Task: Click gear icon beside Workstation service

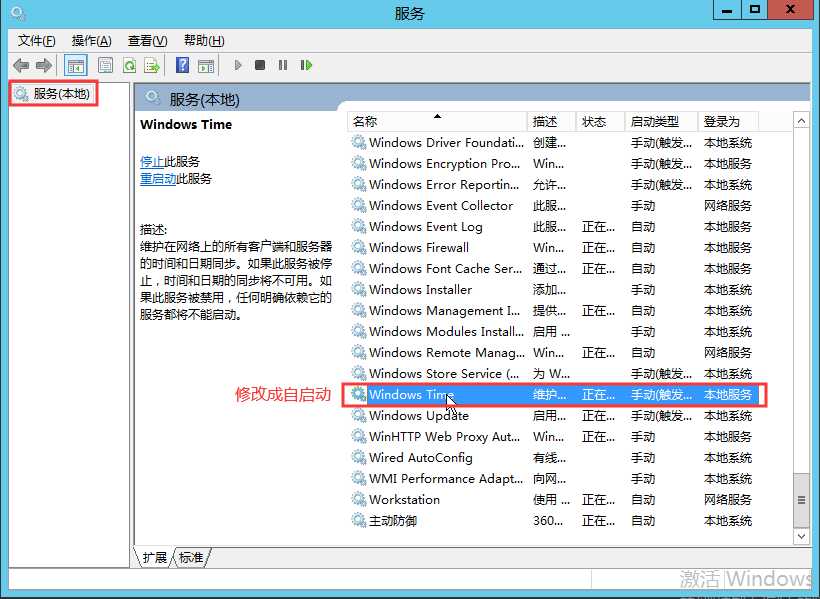Action: coord(358,499)
